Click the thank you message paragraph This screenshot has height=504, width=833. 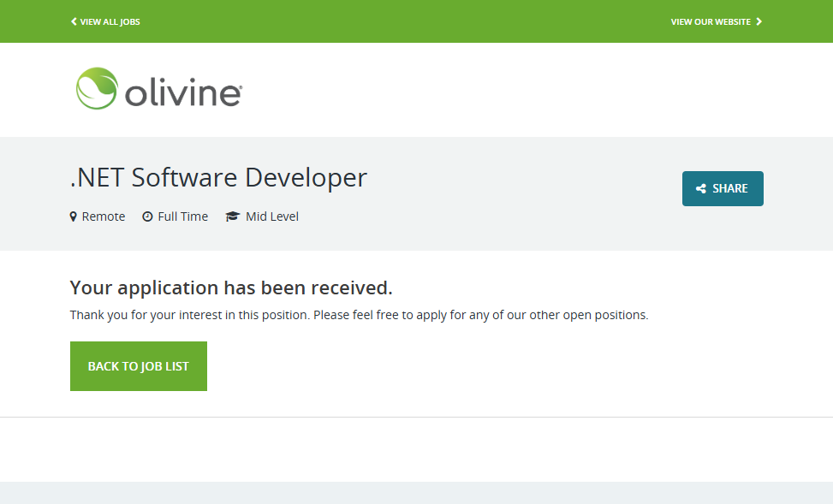(x=359, y=315)
